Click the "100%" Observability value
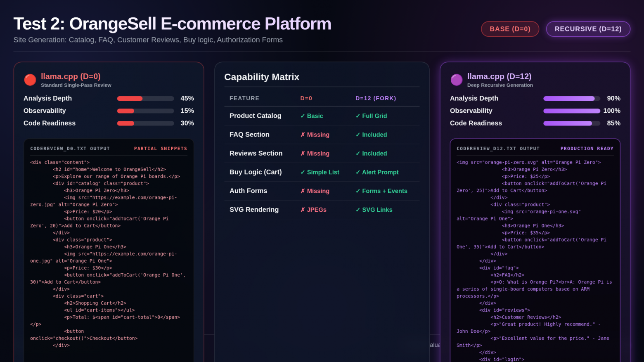This screenshot has height=362, width=644. [x=612, y=111]
